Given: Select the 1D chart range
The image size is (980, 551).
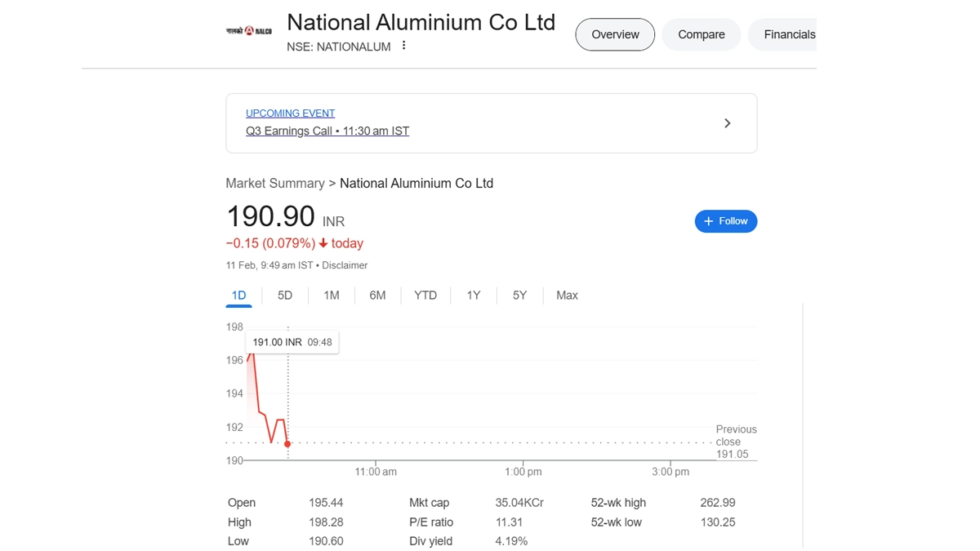Looking at the screenshot, I should pos(238,295).
